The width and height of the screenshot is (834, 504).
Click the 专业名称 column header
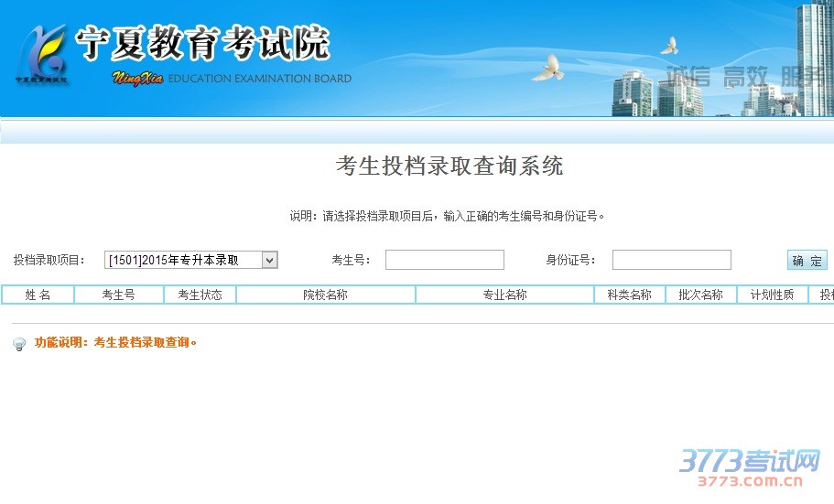[504, 295]
